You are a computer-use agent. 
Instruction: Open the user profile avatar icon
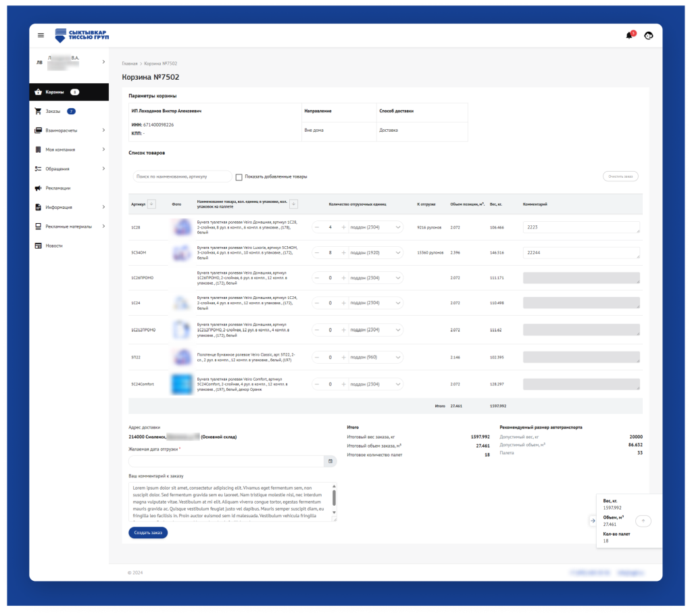pos(648,36)
